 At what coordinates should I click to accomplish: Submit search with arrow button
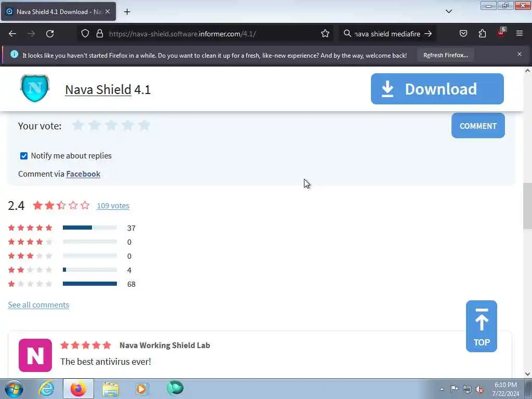(x=428, y=34)
